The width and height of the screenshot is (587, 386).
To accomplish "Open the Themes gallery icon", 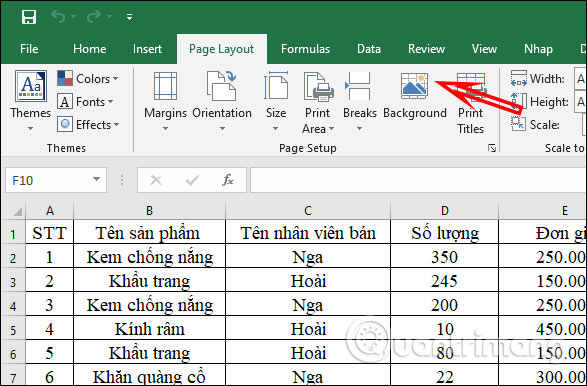I will (31, 86).
